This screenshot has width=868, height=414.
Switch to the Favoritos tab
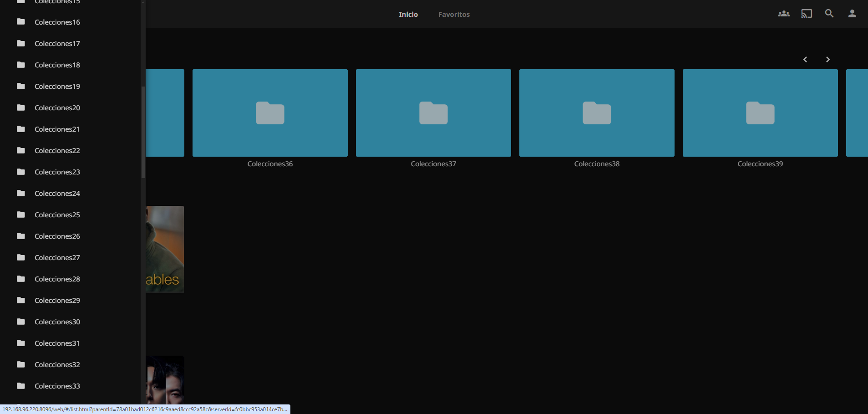point(453,15)
